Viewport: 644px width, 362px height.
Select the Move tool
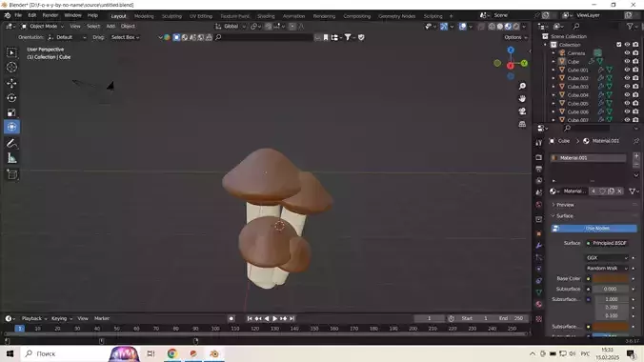click(x=11, y=83)
